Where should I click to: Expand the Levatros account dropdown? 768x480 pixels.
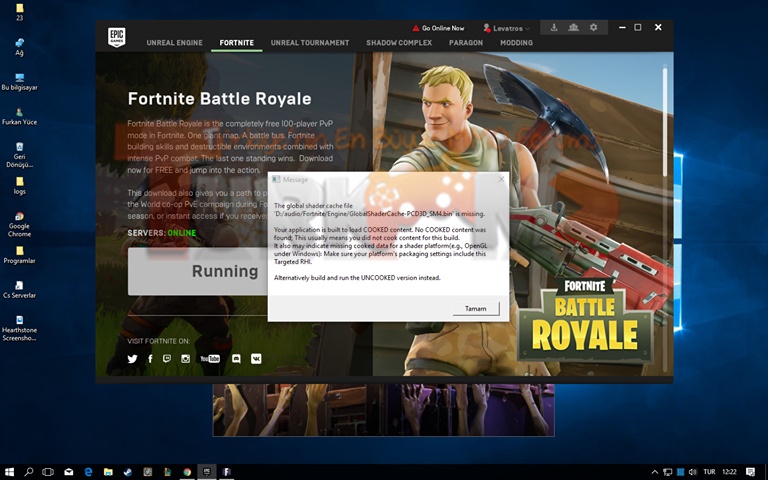point(527,28)
